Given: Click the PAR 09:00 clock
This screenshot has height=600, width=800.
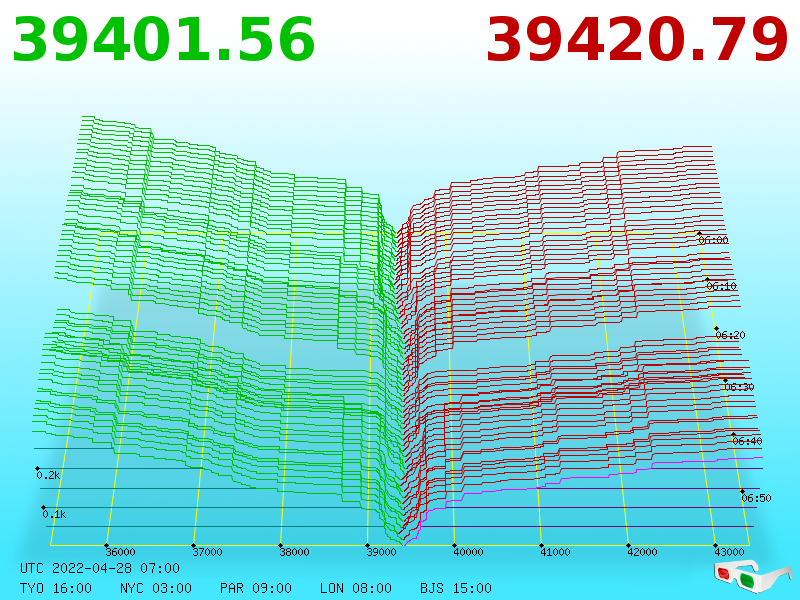Looking at the screenshot, I should [x=256, y=588].
